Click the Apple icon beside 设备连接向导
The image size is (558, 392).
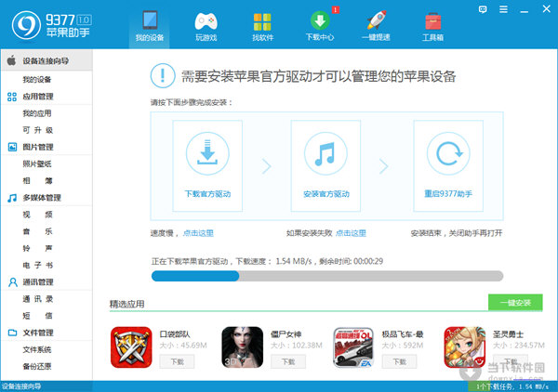[11, 60]
